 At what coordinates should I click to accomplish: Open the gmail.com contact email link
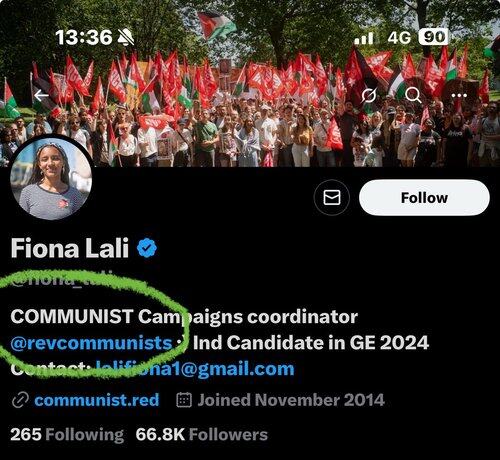coord(195,369)
